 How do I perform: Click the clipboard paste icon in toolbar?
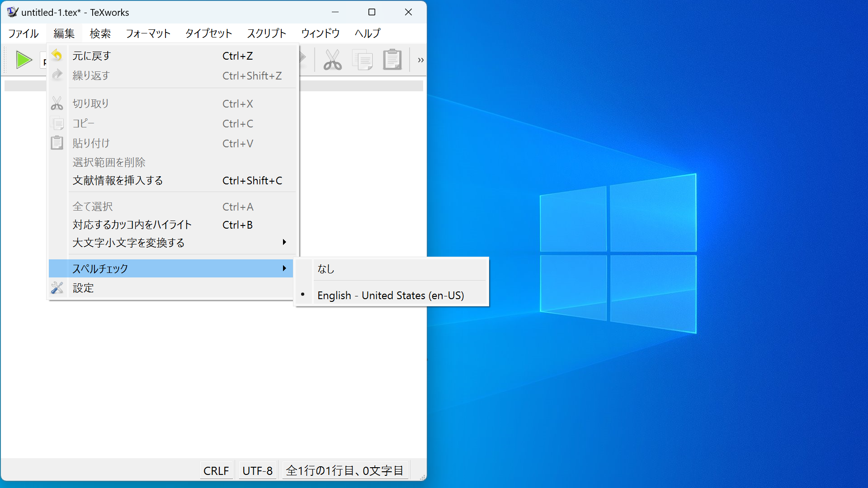coord(392,60)
